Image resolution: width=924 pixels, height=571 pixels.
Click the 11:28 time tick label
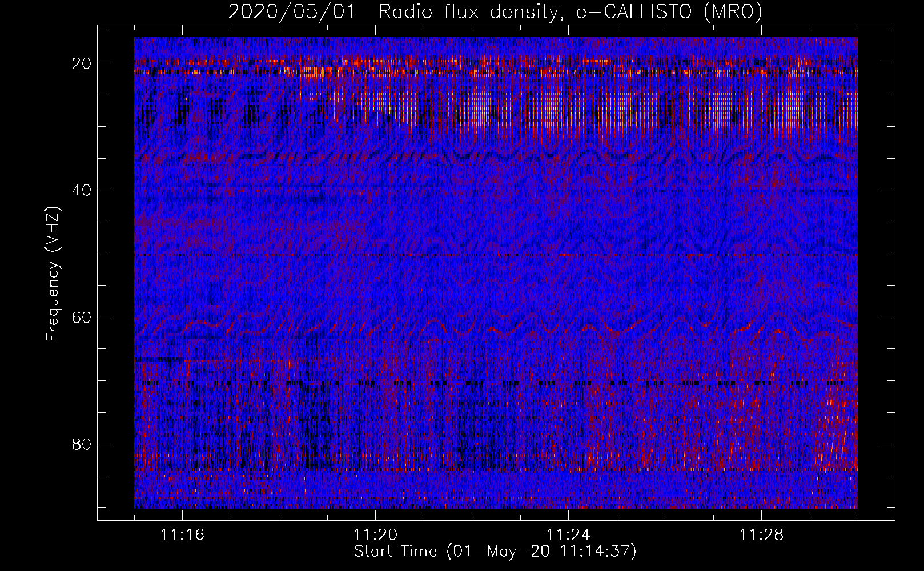point(761,535)
